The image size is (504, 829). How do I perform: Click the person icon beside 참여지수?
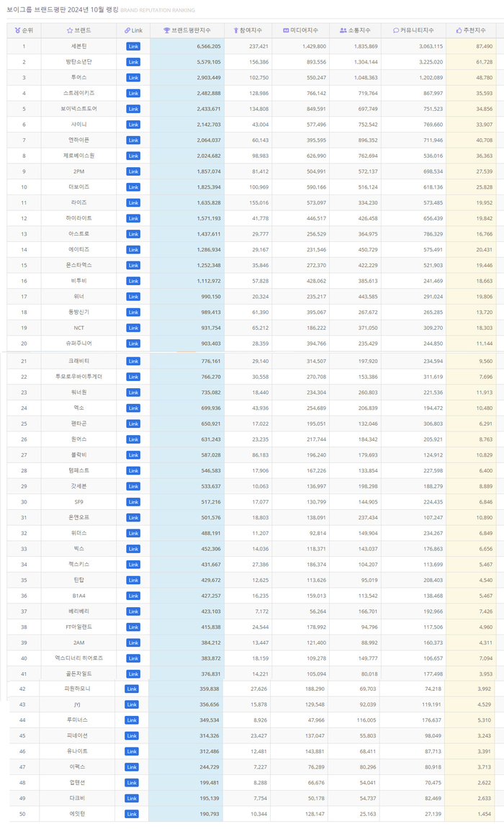[235, 31]
